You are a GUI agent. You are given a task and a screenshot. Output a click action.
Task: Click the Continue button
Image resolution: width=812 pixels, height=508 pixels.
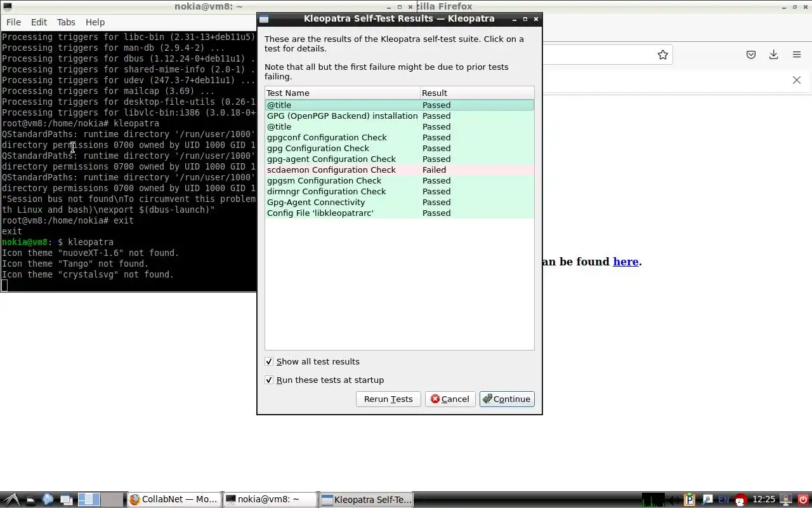click(507, 399)
